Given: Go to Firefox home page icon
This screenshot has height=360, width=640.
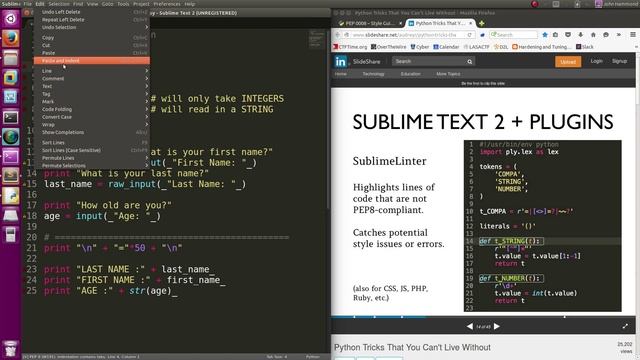Looking at the screenshot, I should [x=593, y=35].
